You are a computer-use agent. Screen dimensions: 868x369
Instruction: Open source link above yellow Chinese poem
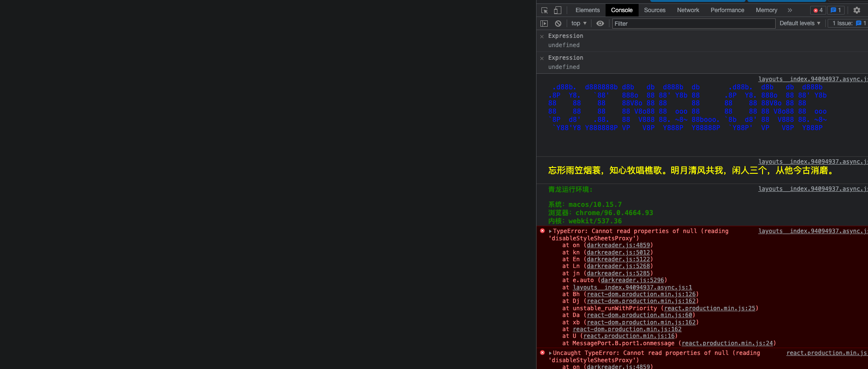[813, 162]
